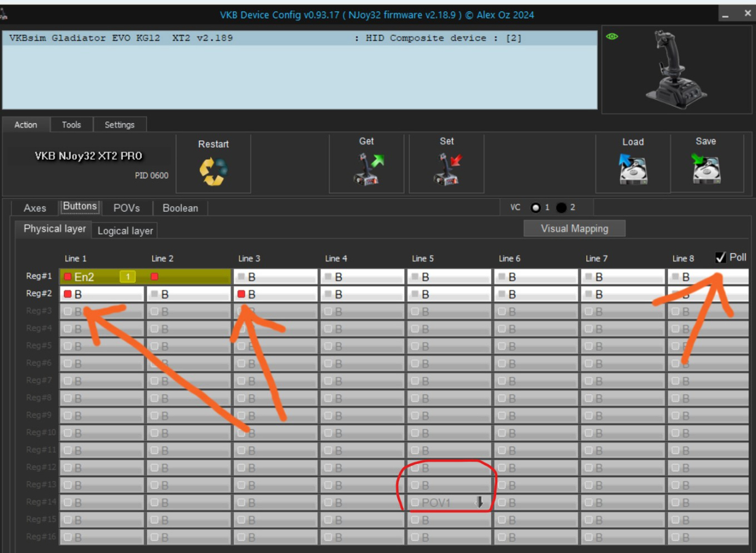Click the Load from disk icon
Image resolution: width=756 pixels, height=553 pixels.
(x=633, y=170)
